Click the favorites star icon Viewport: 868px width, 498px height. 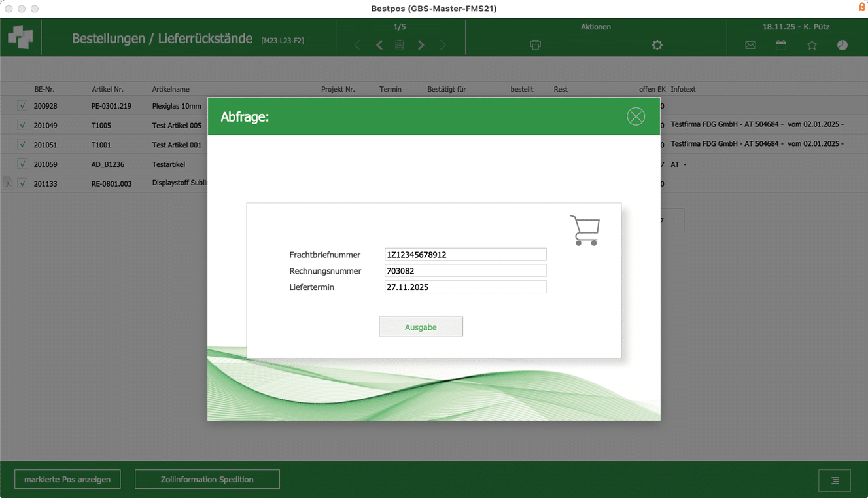coord(812,45)
